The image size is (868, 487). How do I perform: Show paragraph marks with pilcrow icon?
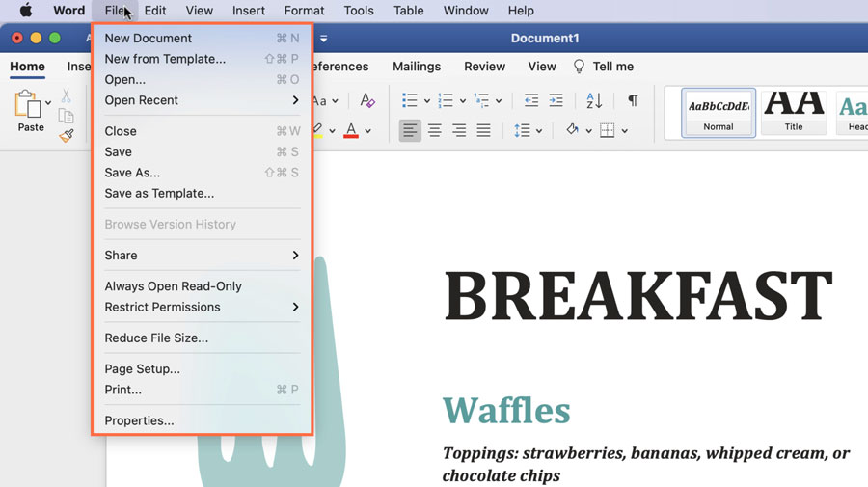(633, 100)
